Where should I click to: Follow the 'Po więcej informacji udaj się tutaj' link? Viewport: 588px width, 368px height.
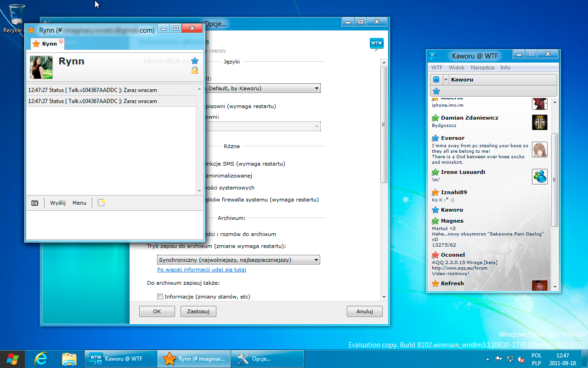[202, 270]
